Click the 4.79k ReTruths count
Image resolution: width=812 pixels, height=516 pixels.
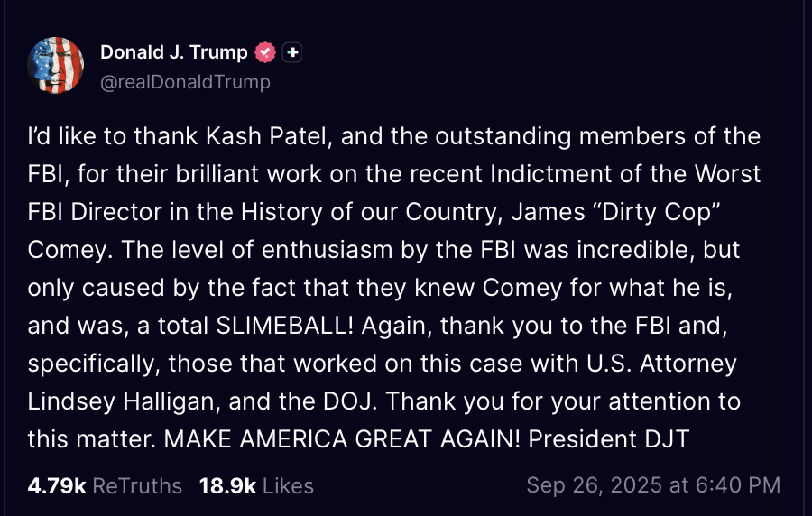click(57, 485)
